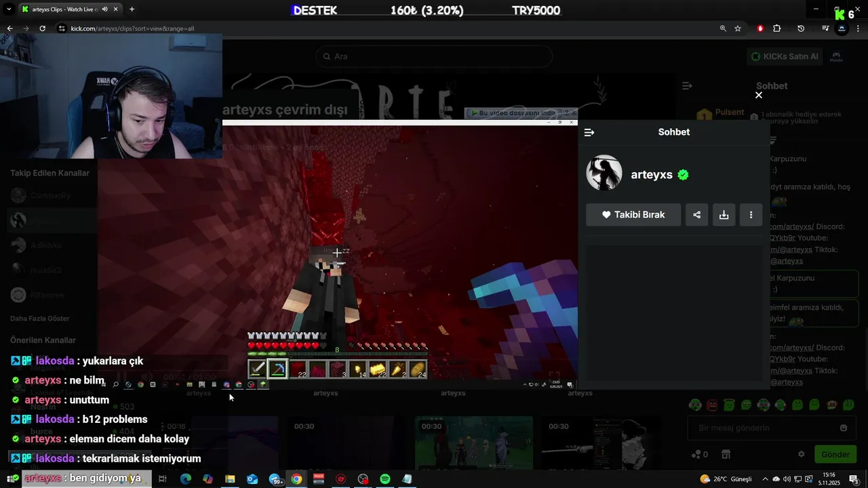
Task: Collapse the background Sohbet chat panel arrow
Action: click(x=687, y=86)
